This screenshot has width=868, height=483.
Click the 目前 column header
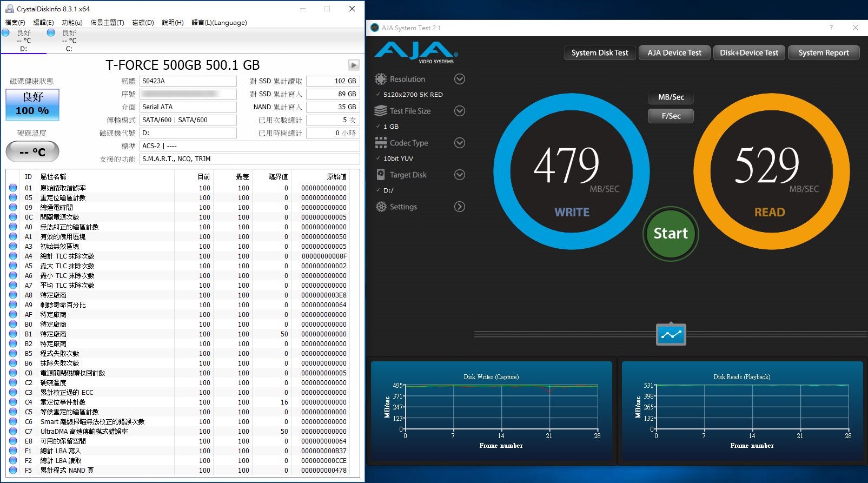pyautogui.click(x=204, y=177)
